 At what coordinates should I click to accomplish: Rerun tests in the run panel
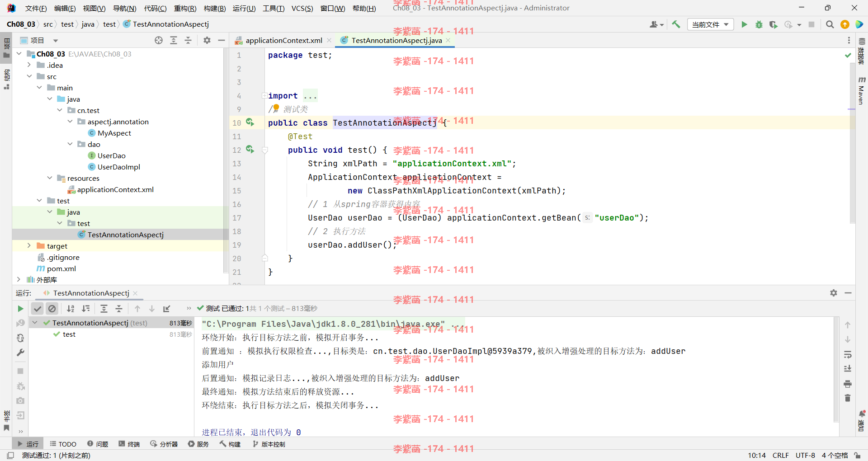20,309
